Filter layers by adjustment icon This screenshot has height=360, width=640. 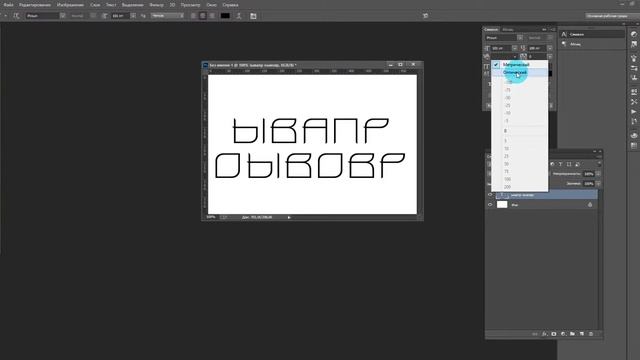[552, 164]
